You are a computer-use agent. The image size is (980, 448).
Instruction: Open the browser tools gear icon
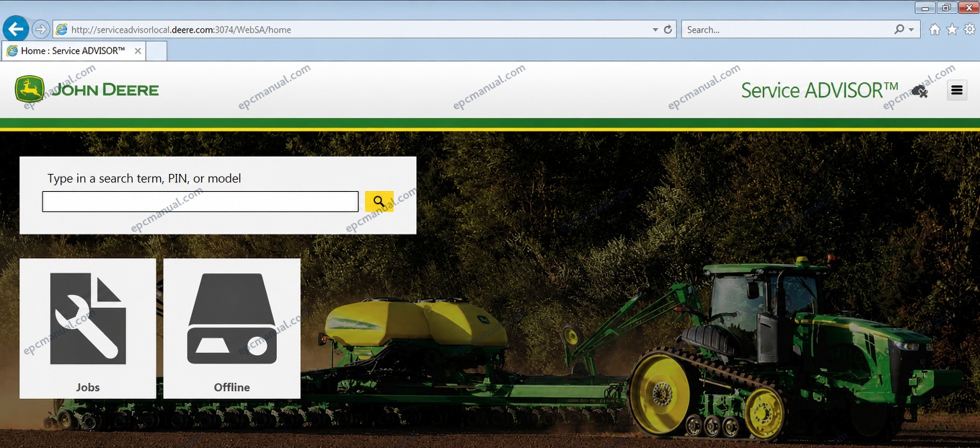click(970, 30)
